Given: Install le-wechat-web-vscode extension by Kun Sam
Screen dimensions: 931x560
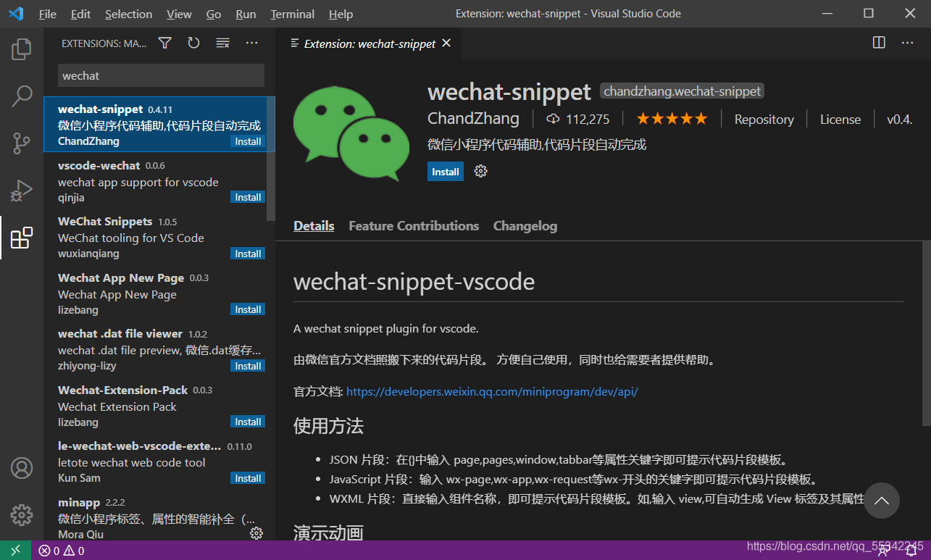Looking at the screenshot, I should tap(248, 478).
